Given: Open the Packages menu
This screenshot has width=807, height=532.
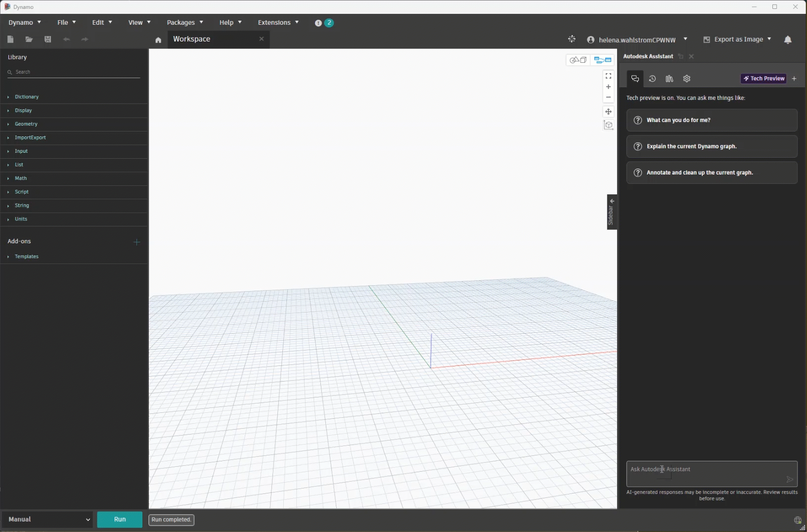Looking at the screenshot, I should [185, 23].
